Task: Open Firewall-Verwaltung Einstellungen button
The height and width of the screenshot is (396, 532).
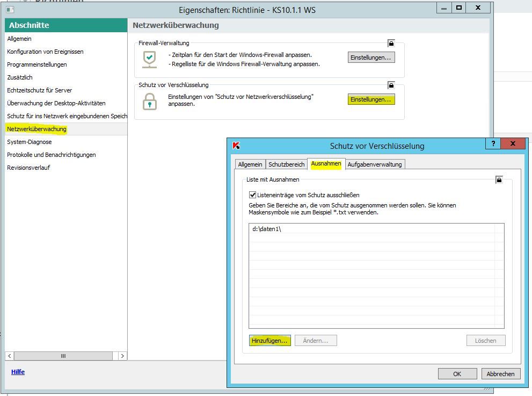Action: pyautogui.click(x=371, y=57)
